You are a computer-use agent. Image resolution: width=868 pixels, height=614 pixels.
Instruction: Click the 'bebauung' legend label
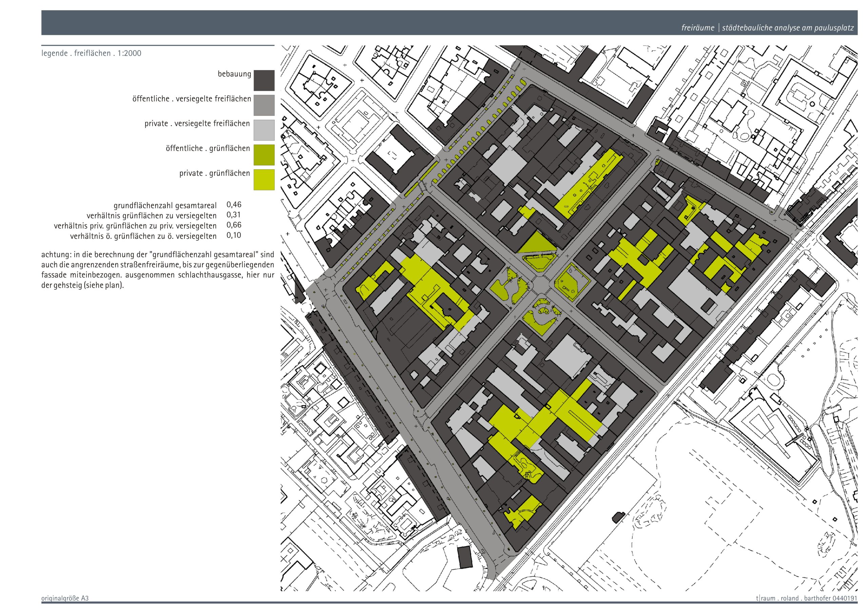click(x=234, y=74)
